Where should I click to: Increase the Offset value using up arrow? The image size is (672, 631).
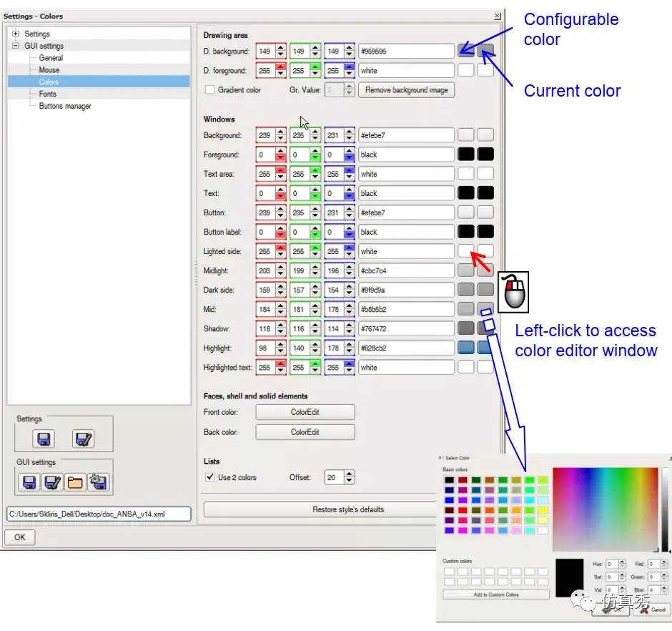[350, 474]
